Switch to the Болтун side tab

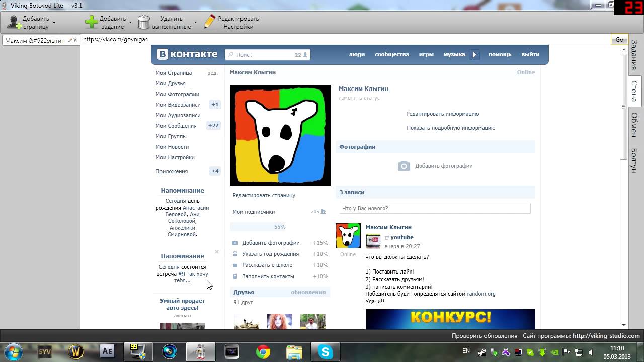[x=634, y=161]
